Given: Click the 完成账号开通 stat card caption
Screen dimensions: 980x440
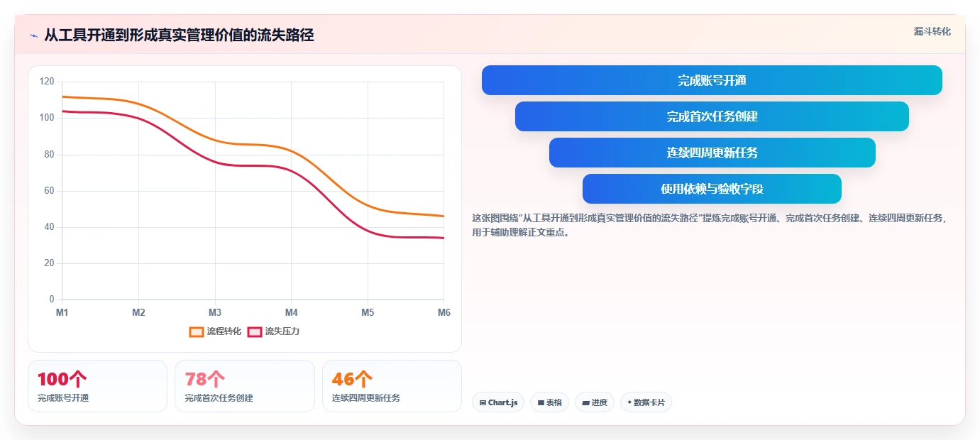Looking at the screenshot, I should click(63, 398).
